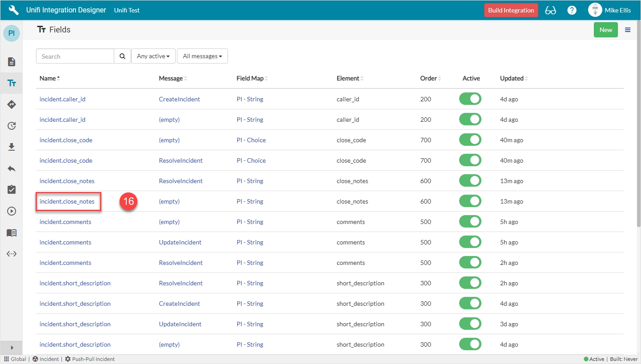Click the open book sidebar icon
641x364 pixels.
pyautogui.click(x=12, y=232)
